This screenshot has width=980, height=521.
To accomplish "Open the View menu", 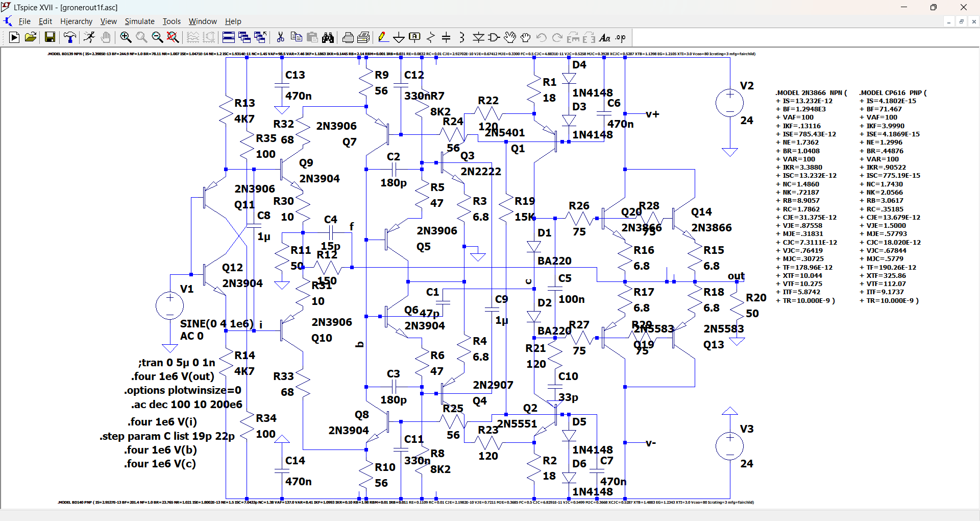I will point(108,21).
